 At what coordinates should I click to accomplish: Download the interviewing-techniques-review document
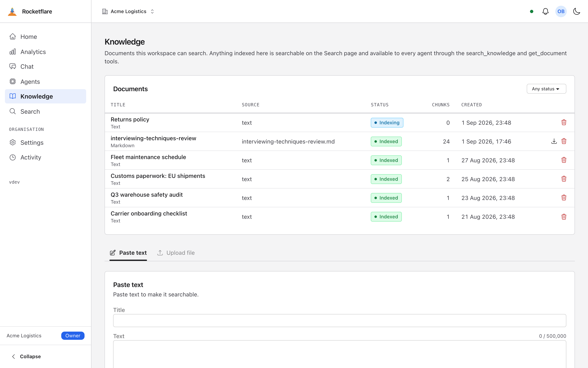pyautogui.click(x=554, y=141)
